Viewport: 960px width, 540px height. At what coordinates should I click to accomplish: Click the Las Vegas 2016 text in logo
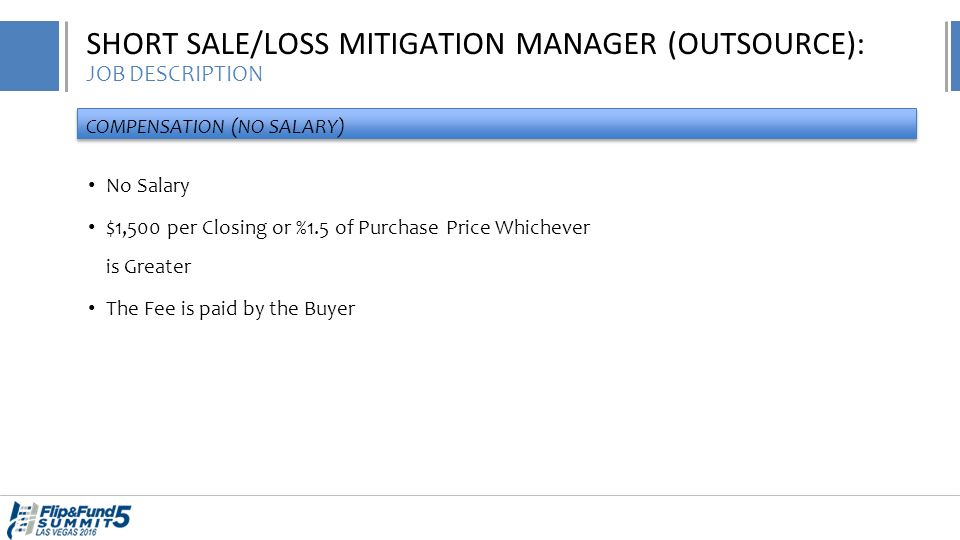(x=66, y=533)
